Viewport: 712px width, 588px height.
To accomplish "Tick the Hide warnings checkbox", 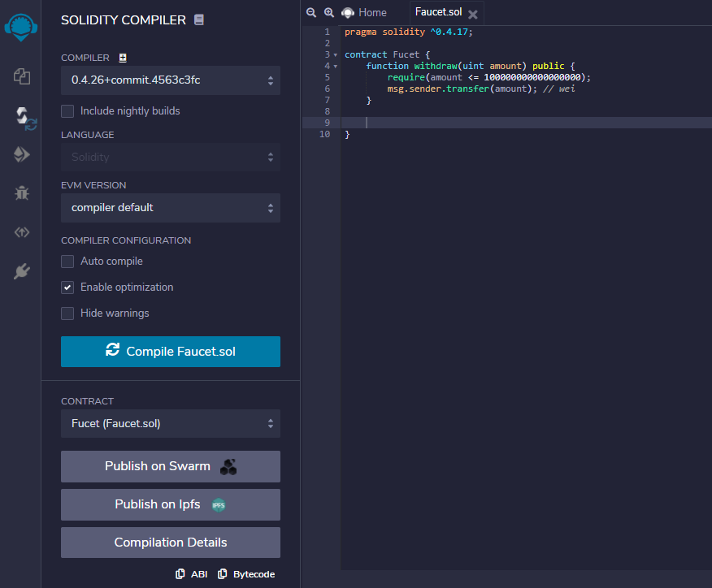I will [x=68, y=313].
